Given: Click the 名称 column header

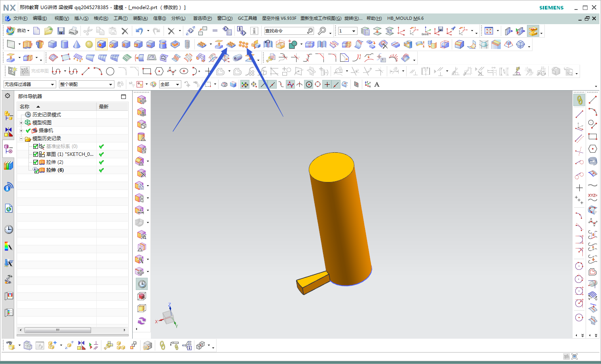Looking at the screenshot, I should pyautogui.click(x=25, y=106).
